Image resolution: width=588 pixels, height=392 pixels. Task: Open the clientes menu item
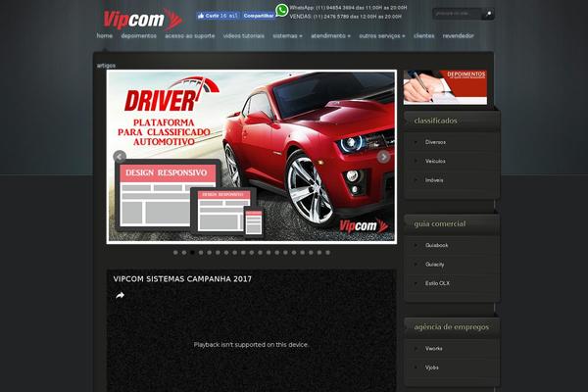423,35
